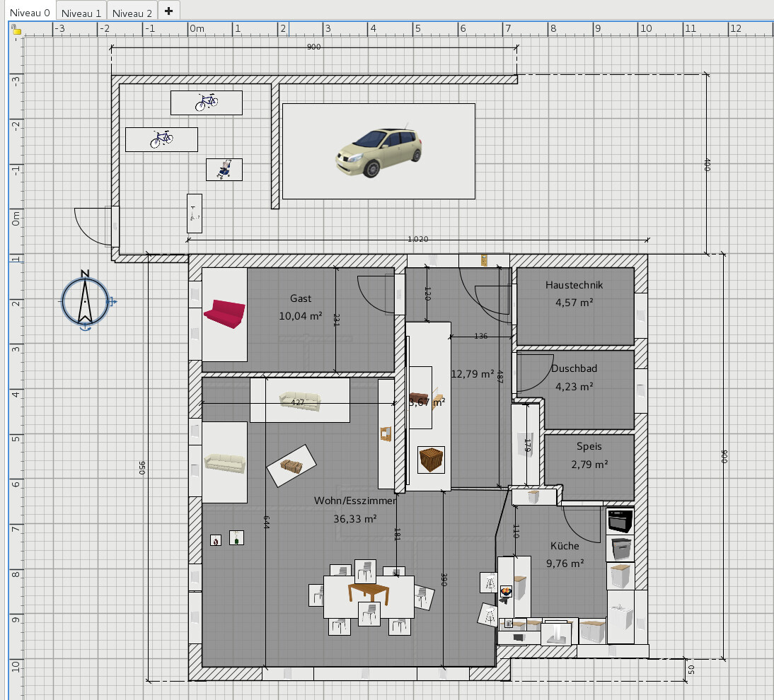Select the Haustechnik room label

(x=574, y=286)
